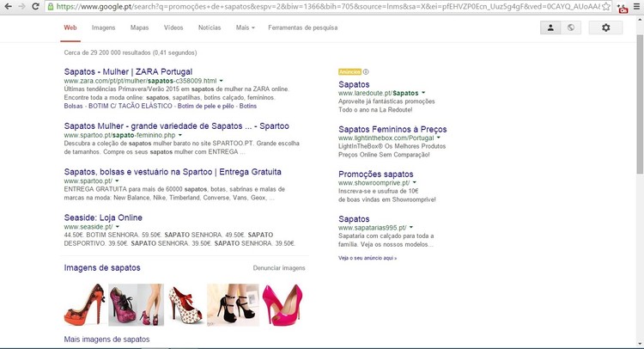Open Sapatos Mulher Spartoo result
This screenshot has width=644, height=349.
click(x=177, y=126)
